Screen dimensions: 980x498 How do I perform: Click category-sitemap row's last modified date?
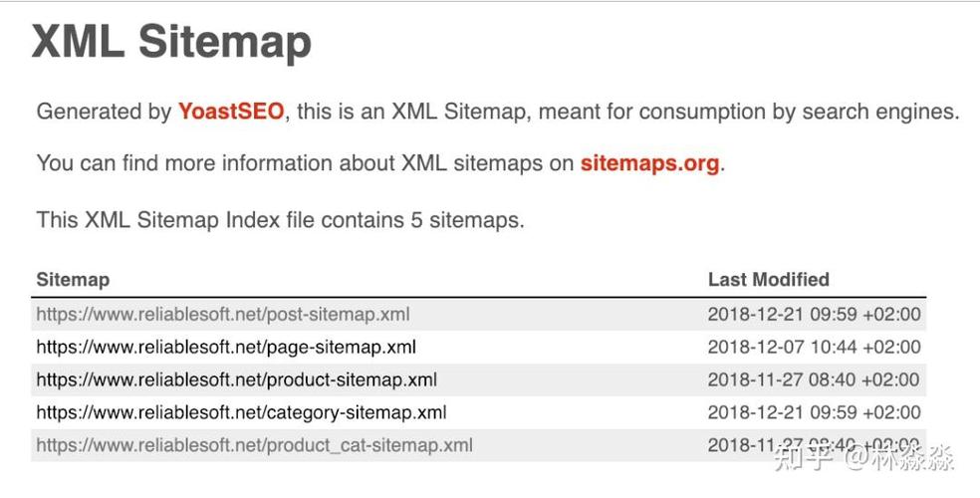coord(815,413)
